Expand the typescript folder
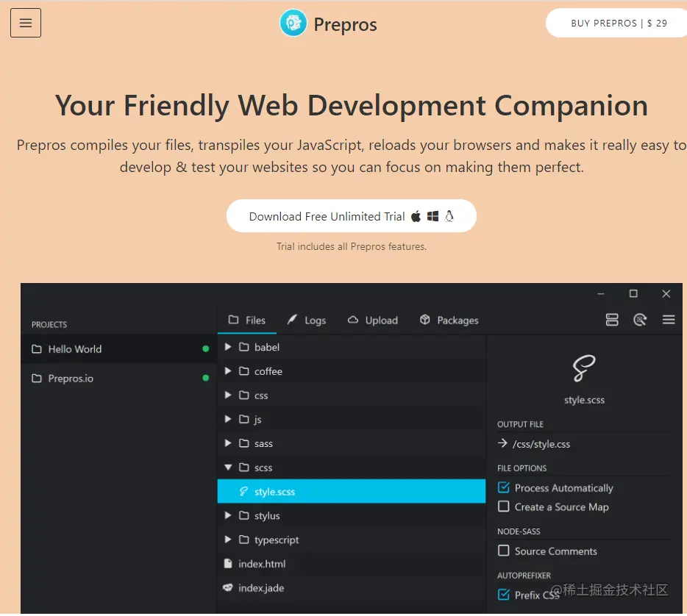Screen dimensions: 687x616 pos(228,540)
